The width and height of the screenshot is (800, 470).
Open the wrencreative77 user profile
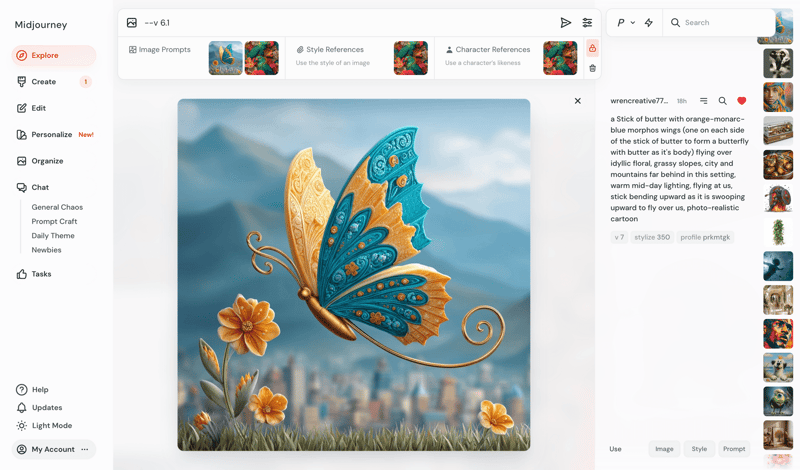pyautogui.click(x=639, y=101)
